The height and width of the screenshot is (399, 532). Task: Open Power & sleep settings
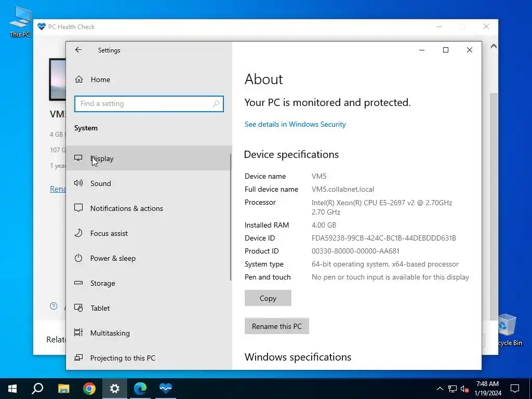click(149, 258)
